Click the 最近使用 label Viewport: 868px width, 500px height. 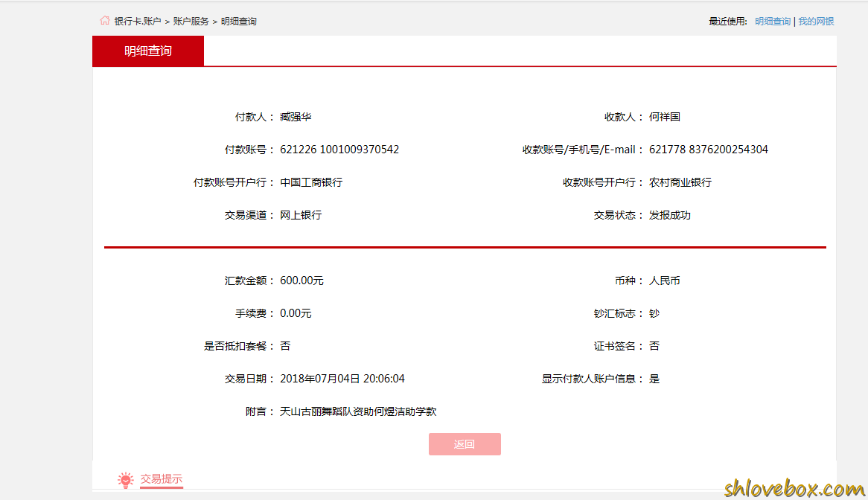(727, 21)
